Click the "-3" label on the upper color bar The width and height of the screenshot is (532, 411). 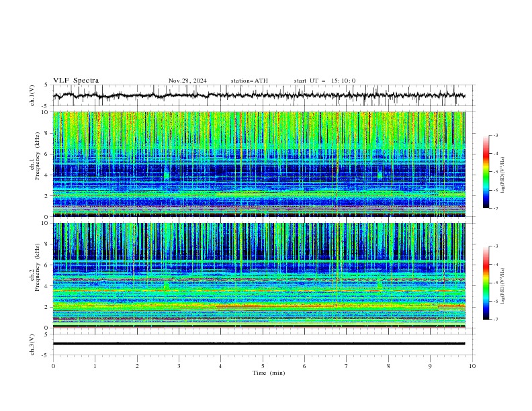[496, 135]
